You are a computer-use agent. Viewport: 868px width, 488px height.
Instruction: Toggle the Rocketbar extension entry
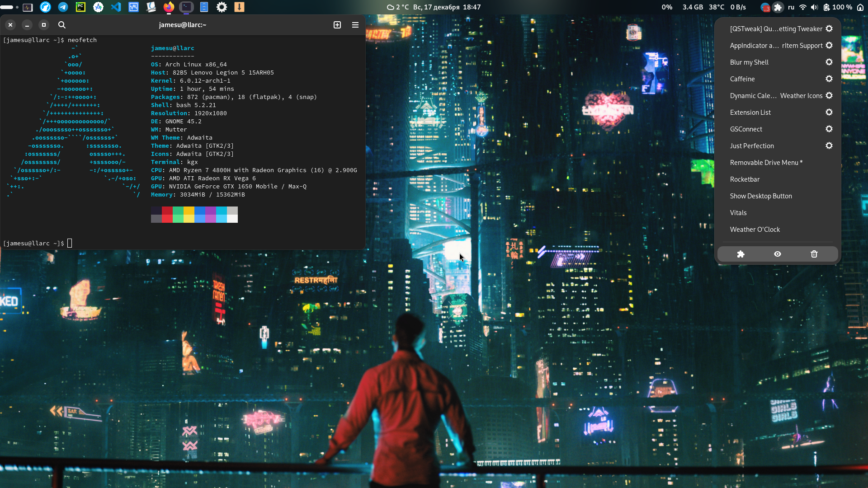click(778, 179)
